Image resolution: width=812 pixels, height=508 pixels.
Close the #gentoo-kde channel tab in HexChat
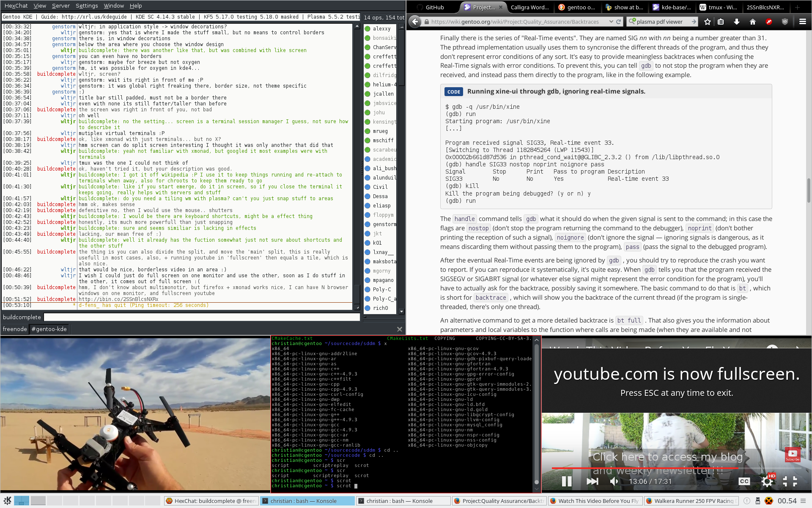click(x=400, y=329)
